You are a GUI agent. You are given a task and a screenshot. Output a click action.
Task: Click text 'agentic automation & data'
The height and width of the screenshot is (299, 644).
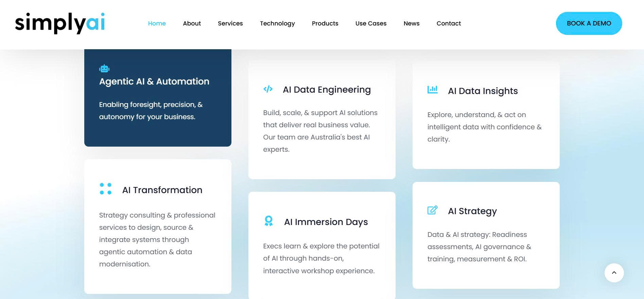(145, 252)
